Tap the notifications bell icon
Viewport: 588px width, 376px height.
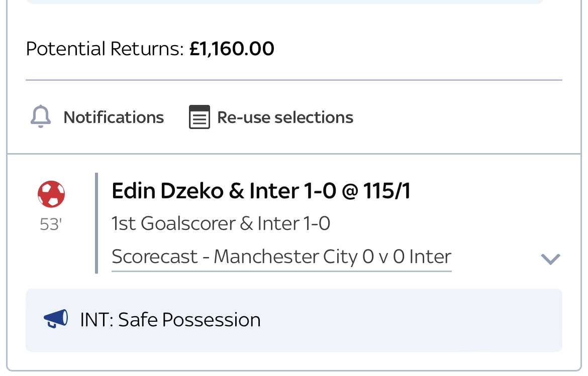pyautogui.click(x=41, y=117)
